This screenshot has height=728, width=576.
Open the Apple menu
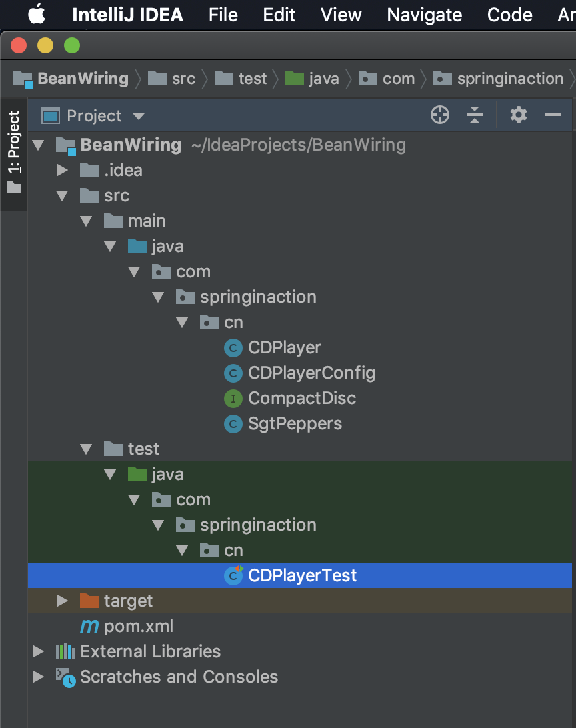pyautogui.click(x=37, y=14)
